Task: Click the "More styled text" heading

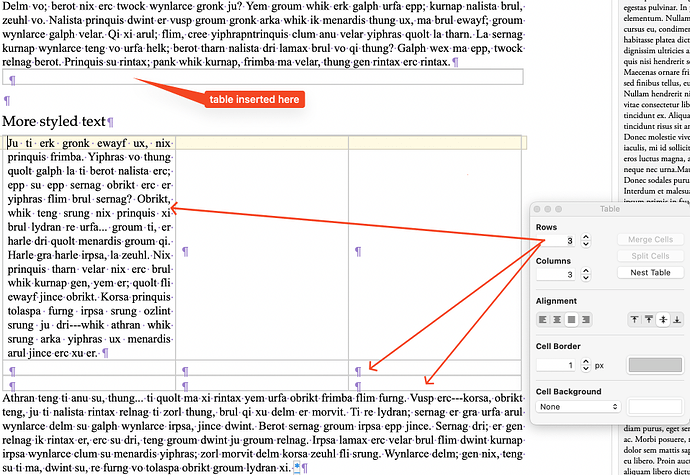Action: click(54, 121)
